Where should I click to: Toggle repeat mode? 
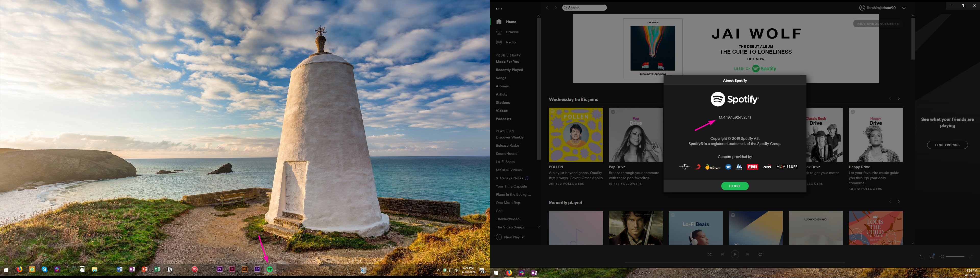[x=760, y=254]
